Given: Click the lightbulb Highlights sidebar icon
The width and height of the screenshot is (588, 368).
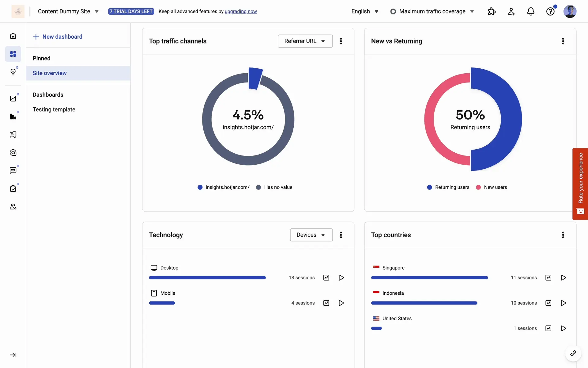Looking at the screenshot, I should click(x=13, y=72).
